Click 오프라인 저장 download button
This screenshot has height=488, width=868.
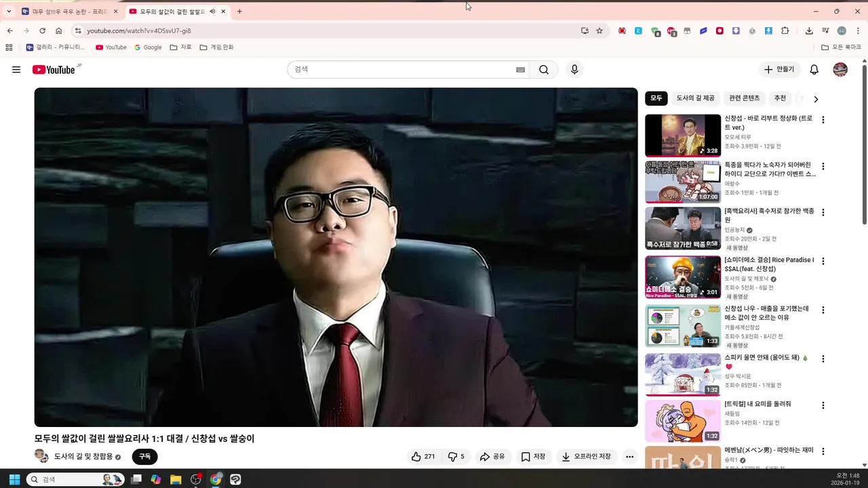point(587,457)
